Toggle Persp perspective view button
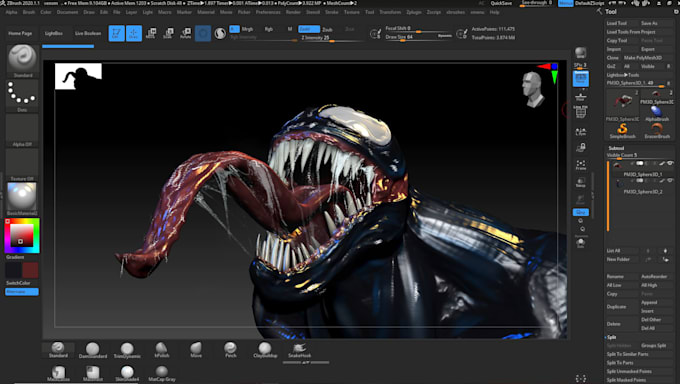 (581, 79)
